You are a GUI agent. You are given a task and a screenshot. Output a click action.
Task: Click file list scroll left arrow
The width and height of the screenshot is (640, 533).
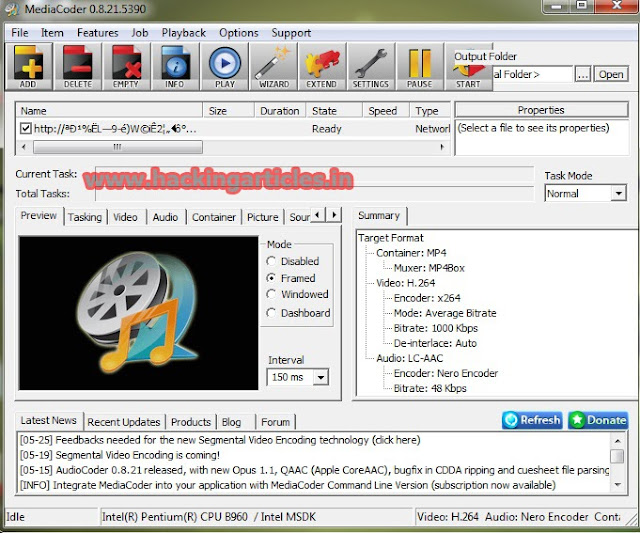coord(24,147)
